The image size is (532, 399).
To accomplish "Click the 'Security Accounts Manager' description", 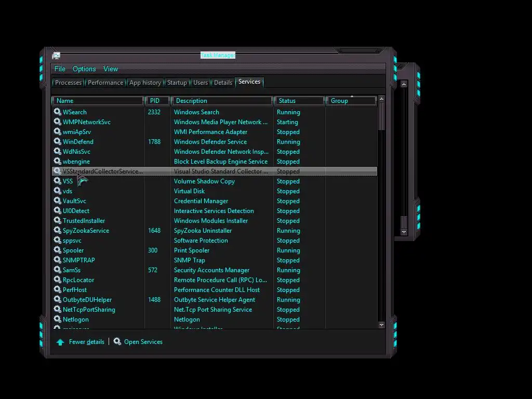I will point(212,270).
